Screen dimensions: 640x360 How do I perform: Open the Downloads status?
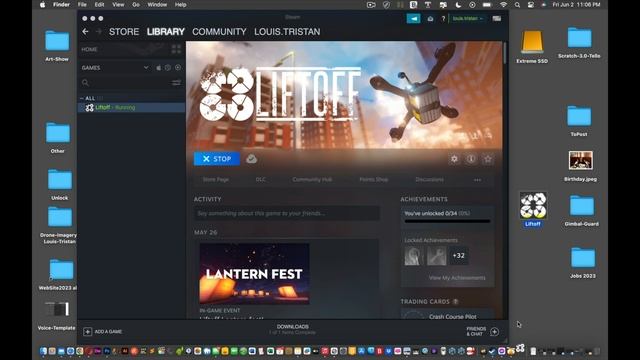click(x=292, y=329)
